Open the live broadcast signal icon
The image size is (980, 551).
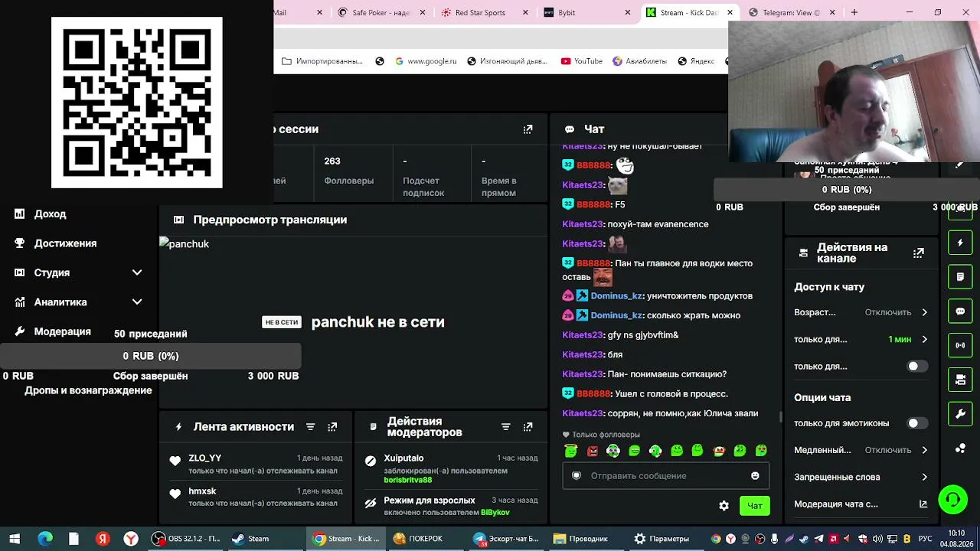960,345
